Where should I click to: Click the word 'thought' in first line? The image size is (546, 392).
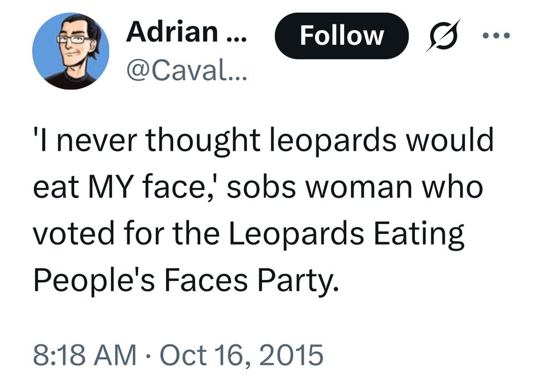(x=203, y=141)
